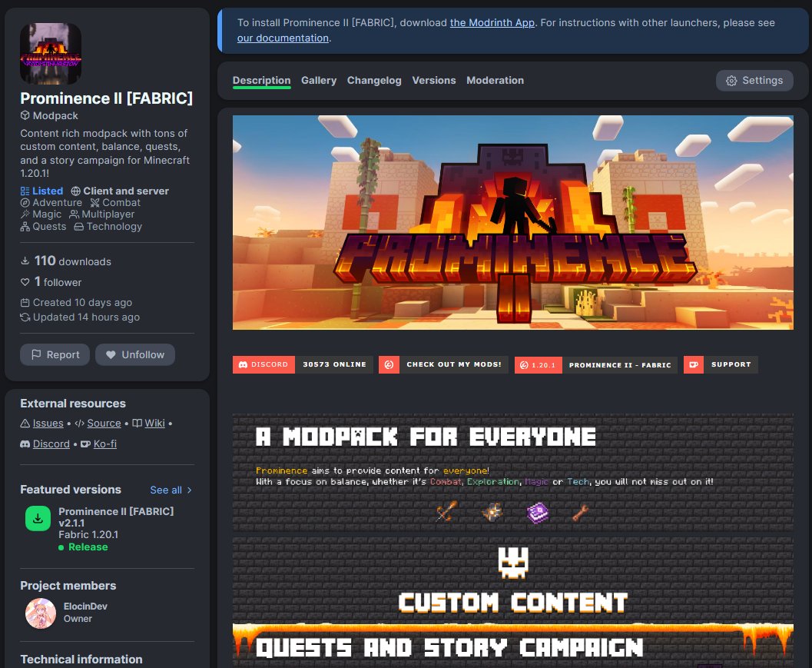The width and height of the screenshot is (812, 668).
Task: Click the people icon next to Multiplayer
Action: [74, 214]
